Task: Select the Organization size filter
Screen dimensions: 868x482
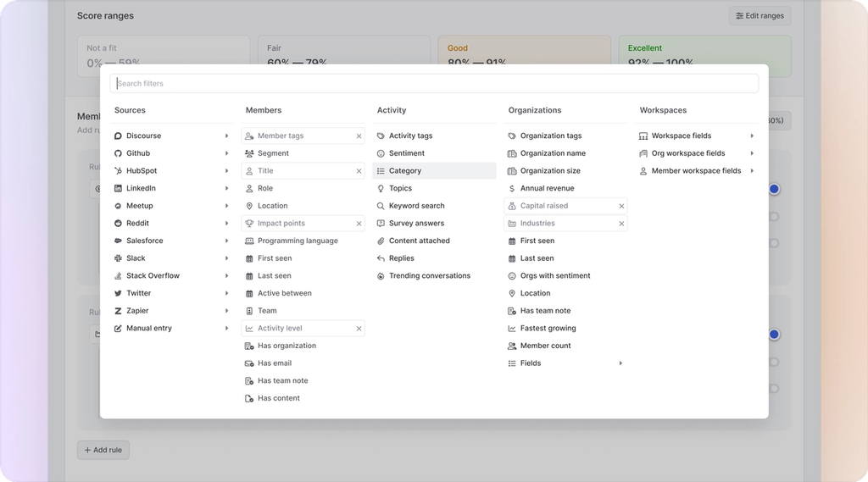Action: pyautogui.click(x=565, y=171)
